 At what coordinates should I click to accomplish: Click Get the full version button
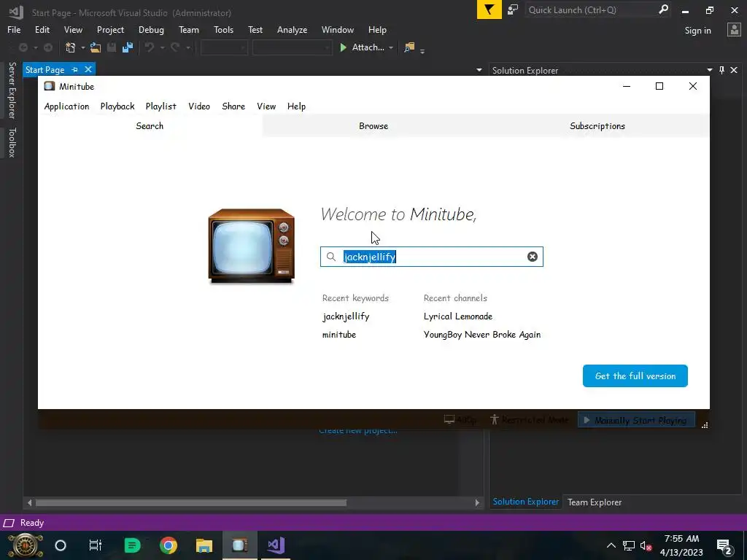point(635,376)
